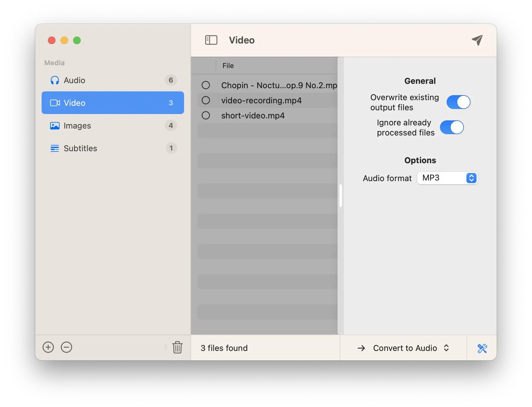The width and height of the screenshot is (532, 407).
Task: Open the Audio format MP3 dropdown
Action: [447, 178]
